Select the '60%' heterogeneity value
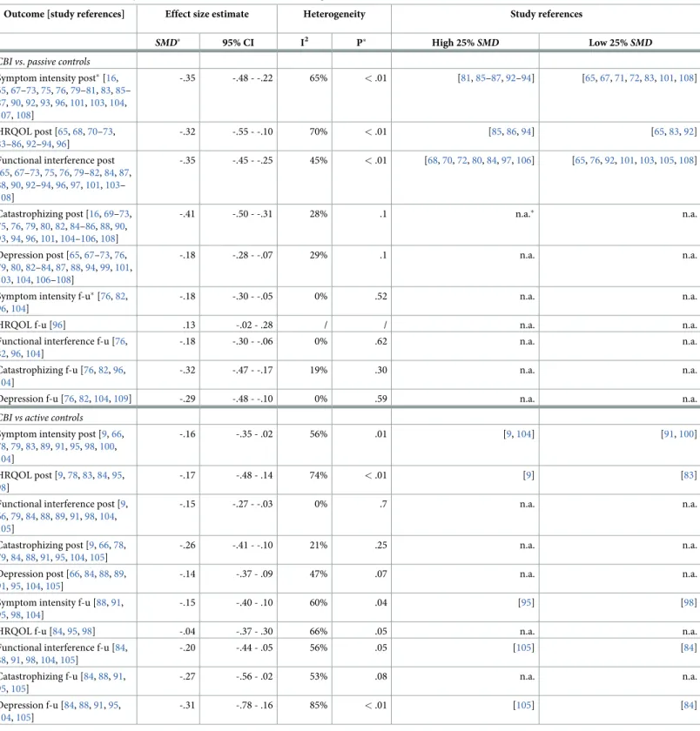 click(x=319, y=602)
